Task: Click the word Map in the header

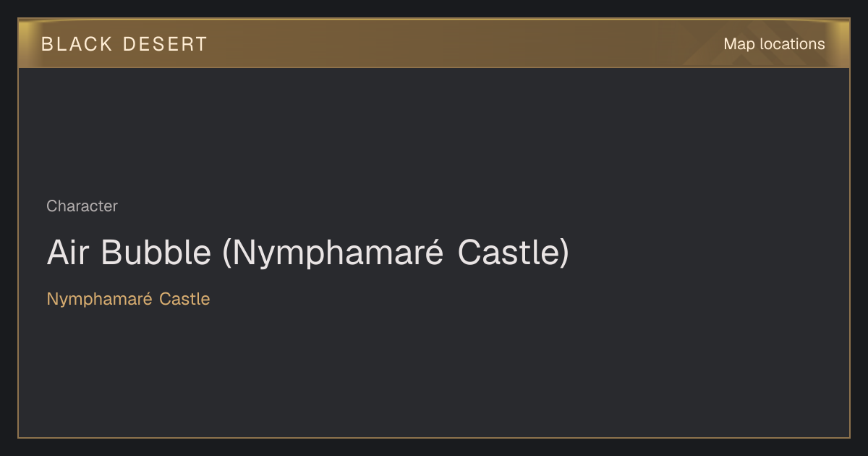Action: click(x=739, y=44)
